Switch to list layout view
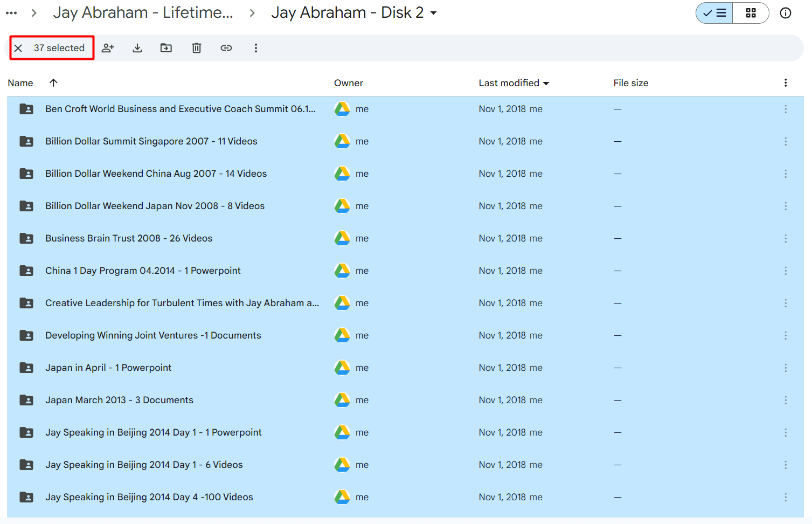Screen dimensions: 812x524 714,13
